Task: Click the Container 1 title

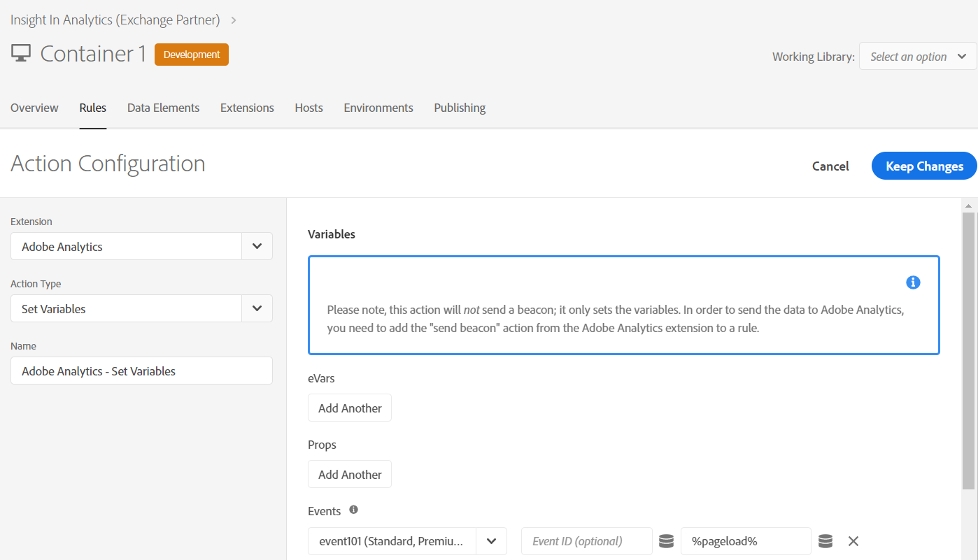Action: [93, 54]
